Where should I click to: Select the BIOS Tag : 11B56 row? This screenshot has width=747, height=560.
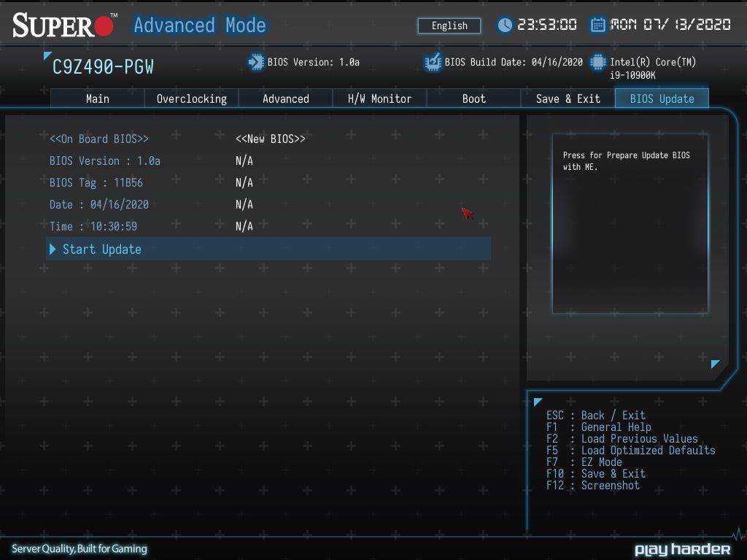96,183
